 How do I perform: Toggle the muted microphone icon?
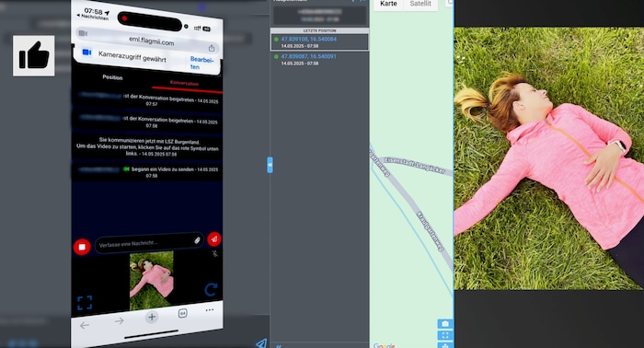click(214, 254)
